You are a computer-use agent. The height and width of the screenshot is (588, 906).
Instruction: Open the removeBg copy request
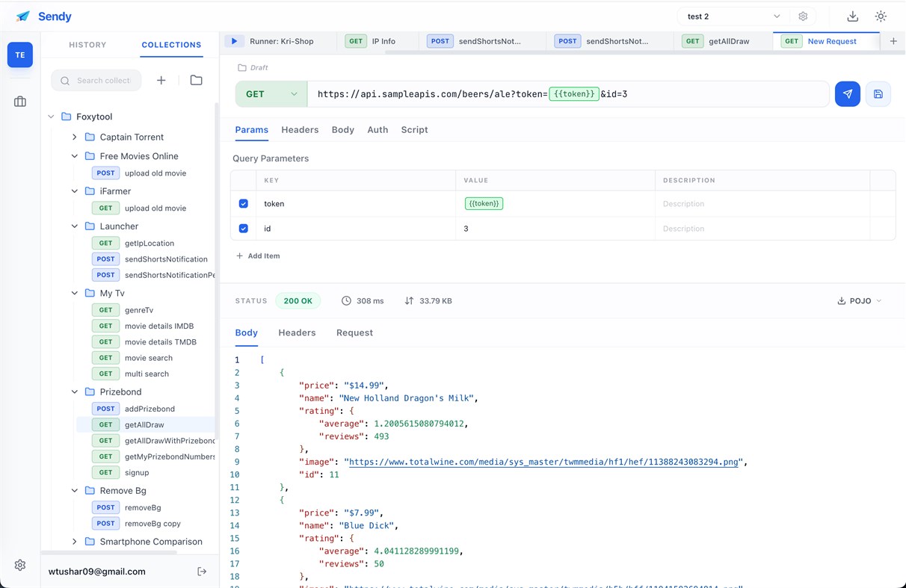tap(152, 524)
